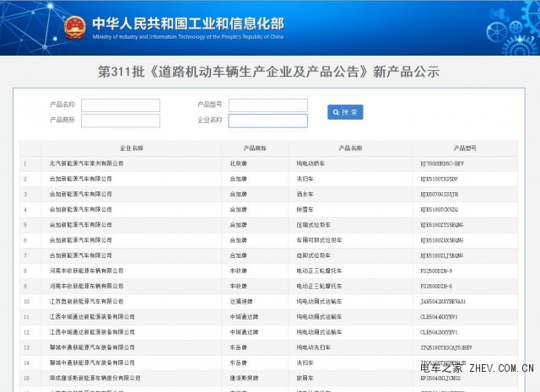Click the 洗扫车 cell in row 2
540x392 pixels.
pos(305,179)
